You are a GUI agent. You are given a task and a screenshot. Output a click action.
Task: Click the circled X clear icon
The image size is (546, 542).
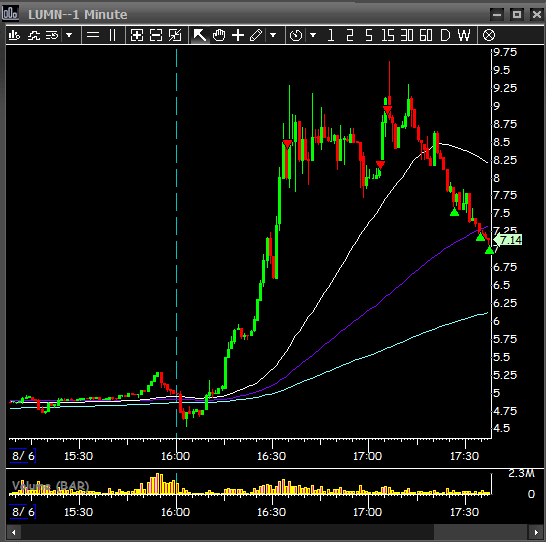(489, 35)
